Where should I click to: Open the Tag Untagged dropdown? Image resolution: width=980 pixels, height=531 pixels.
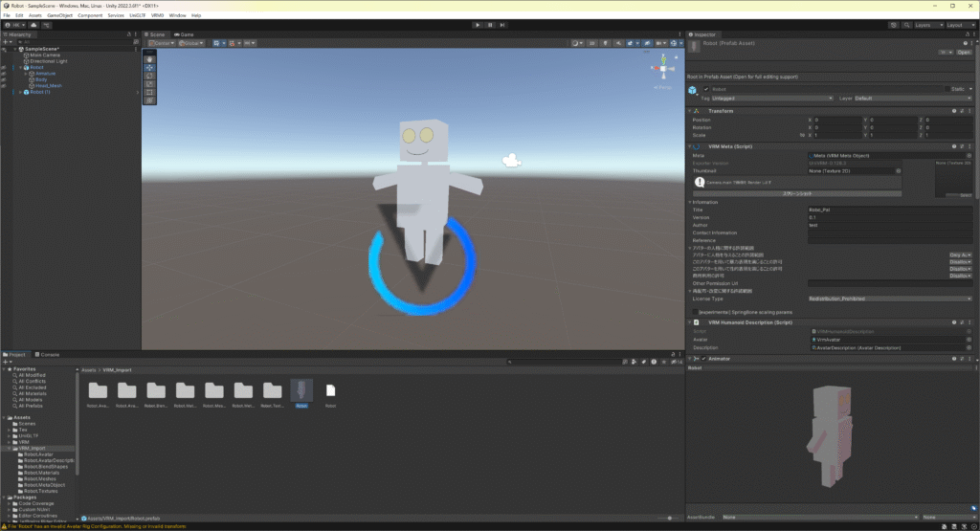coord(772,99)
